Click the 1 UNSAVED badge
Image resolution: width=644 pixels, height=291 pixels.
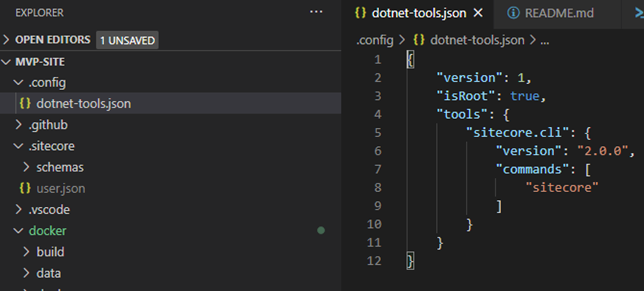click(x=127, y=40)
